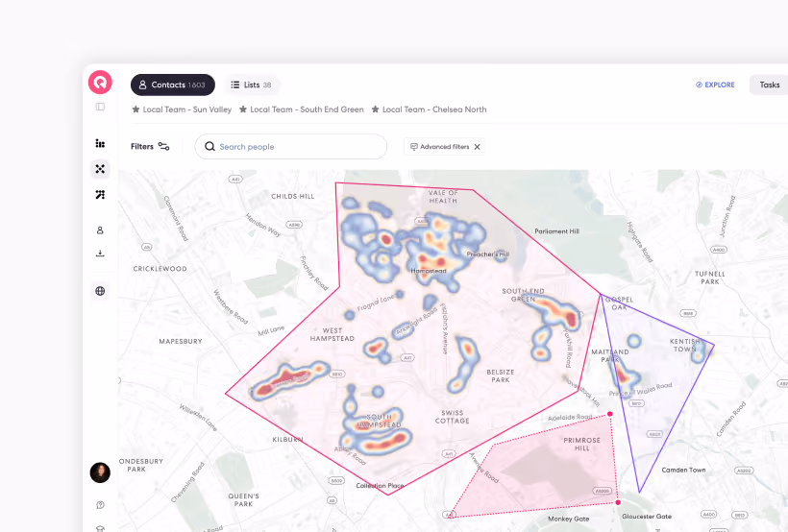
Task: Click the pink app logo icon
Action: pos(100,82)
